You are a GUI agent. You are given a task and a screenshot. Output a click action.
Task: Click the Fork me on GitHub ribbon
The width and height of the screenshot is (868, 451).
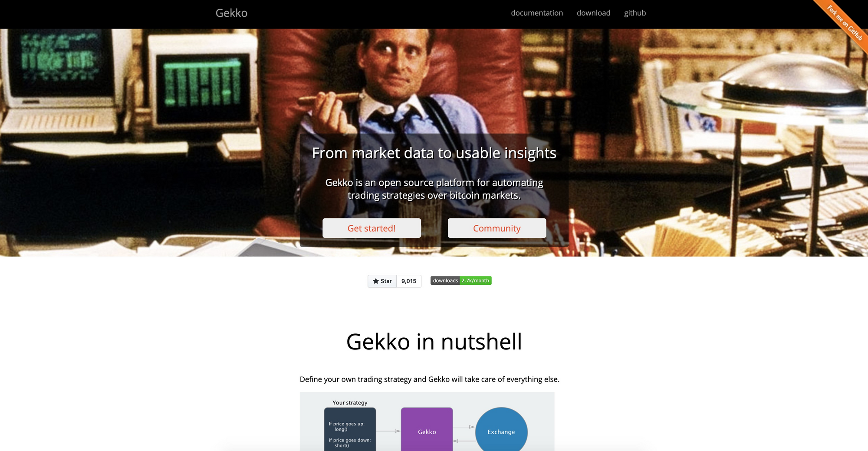[844, 22]
